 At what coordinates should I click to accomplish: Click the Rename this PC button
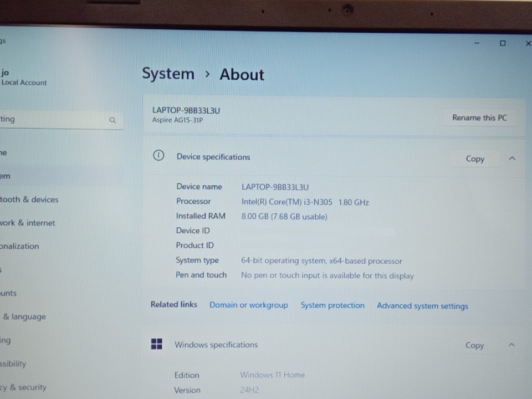(x=479, y=117)
